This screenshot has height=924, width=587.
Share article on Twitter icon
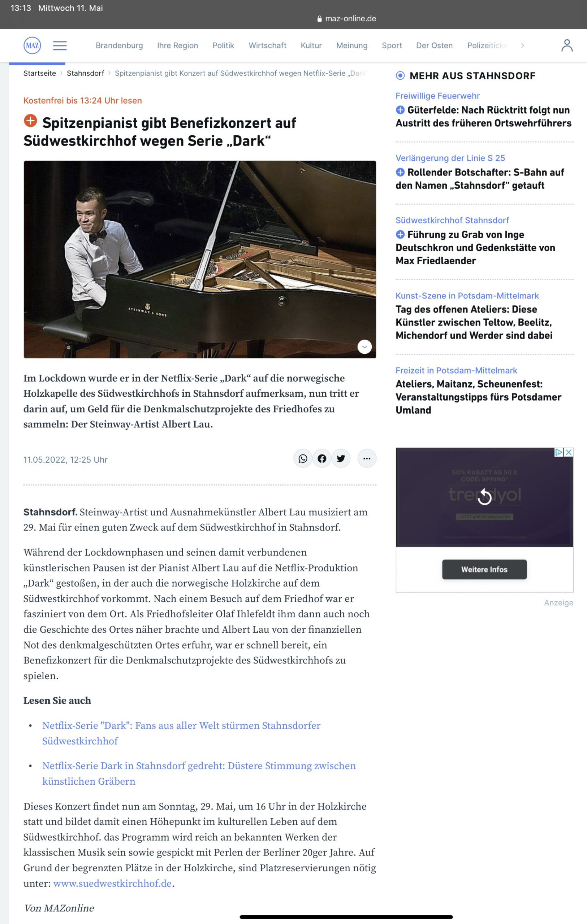[341, 458]
